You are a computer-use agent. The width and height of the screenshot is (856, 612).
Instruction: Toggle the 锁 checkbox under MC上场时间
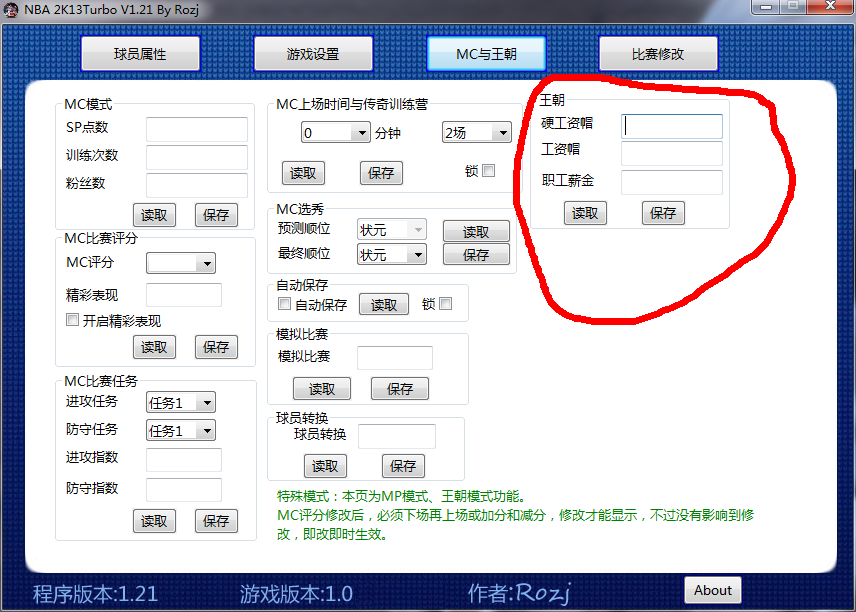pyautogui.click(x=489, y=171)
